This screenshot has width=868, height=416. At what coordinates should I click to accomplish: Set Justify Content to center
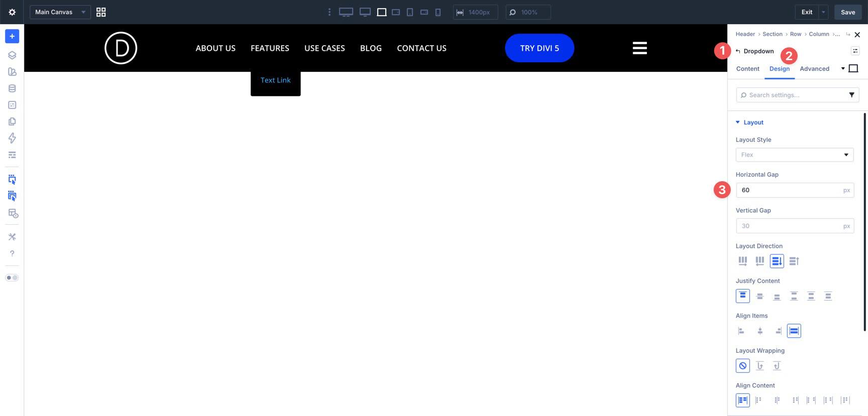pos(759,296)
